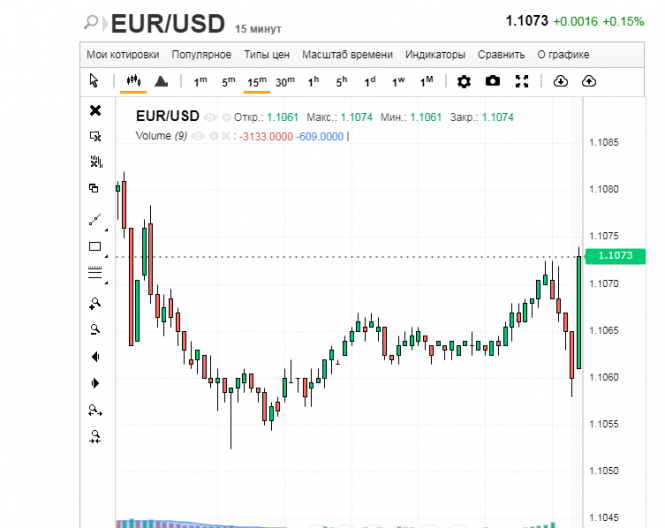The height and width of the screenshot is (528, 665).
Task: Switch to candlestick chart type
Action: 134,80
